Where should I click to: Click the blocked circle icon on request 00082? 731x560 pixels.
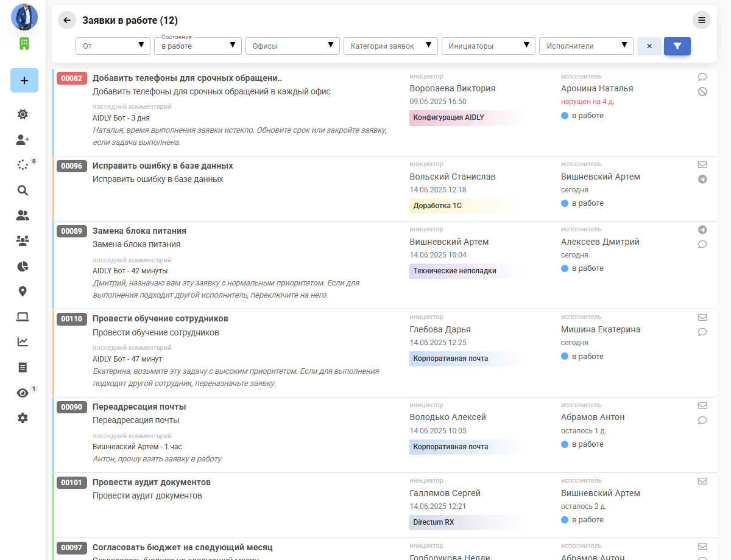(x=702, y=92)
